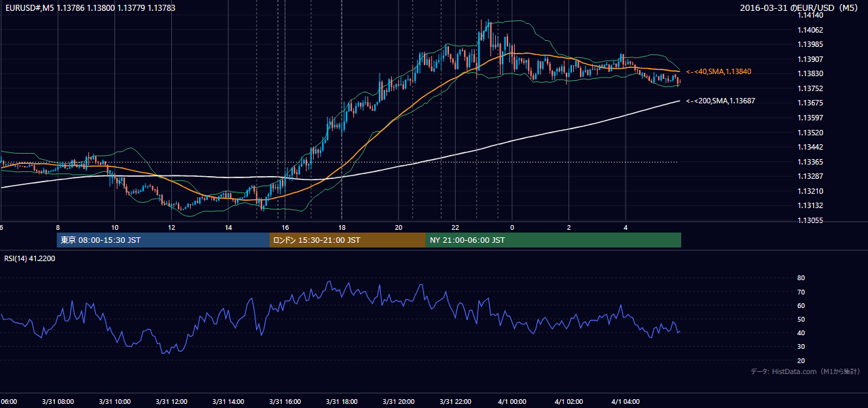Image resolution: width=868 pixels, height=408 pixels.
Task: Click hour marker 8 above the session bars
Action: click(58, 227)
